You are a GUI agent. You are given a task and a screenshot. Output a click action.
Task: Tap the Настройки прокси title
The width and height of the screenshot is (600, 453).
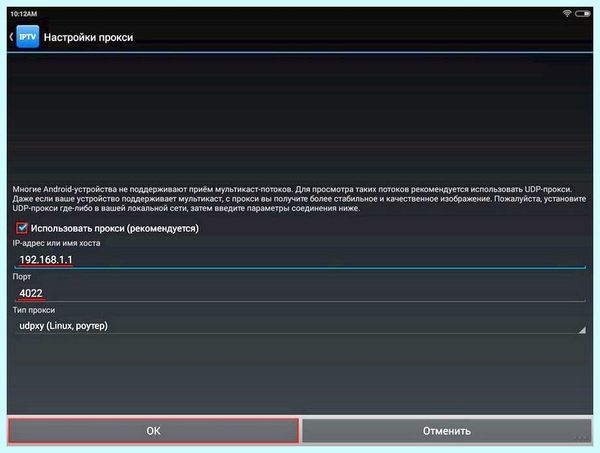coord(88,37)
